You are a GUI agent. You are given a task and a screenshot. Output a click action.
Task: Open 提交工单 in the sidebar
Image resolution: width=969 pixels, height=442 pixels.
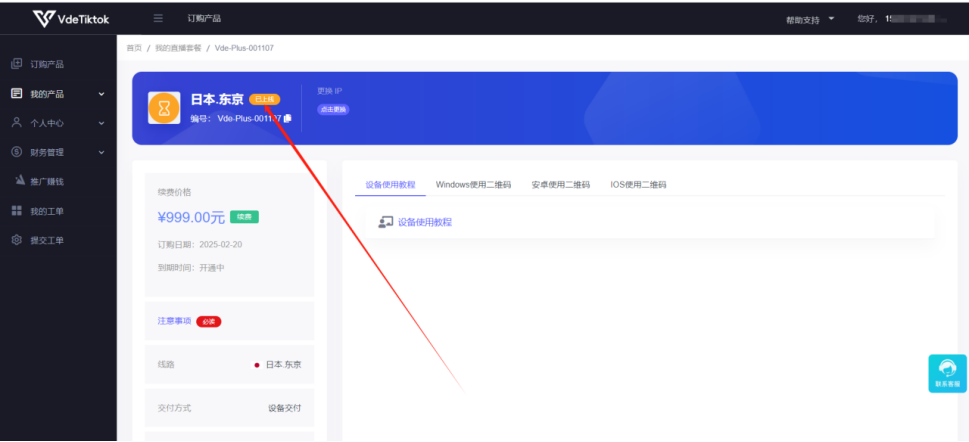[x=46, y=240]
